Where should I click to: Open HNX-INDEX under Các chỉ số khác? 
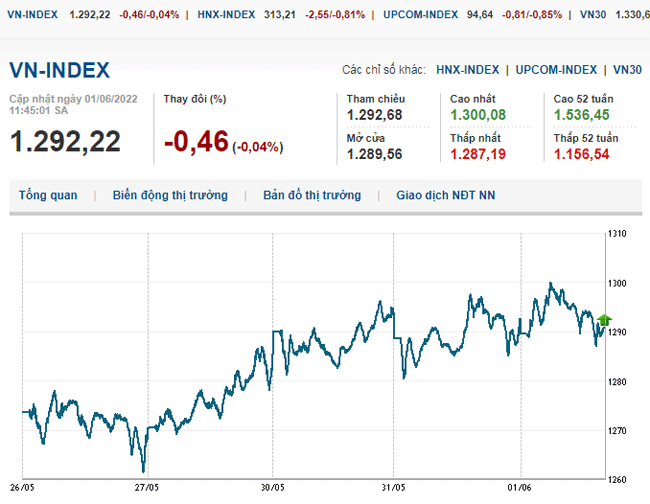(468, 70)
